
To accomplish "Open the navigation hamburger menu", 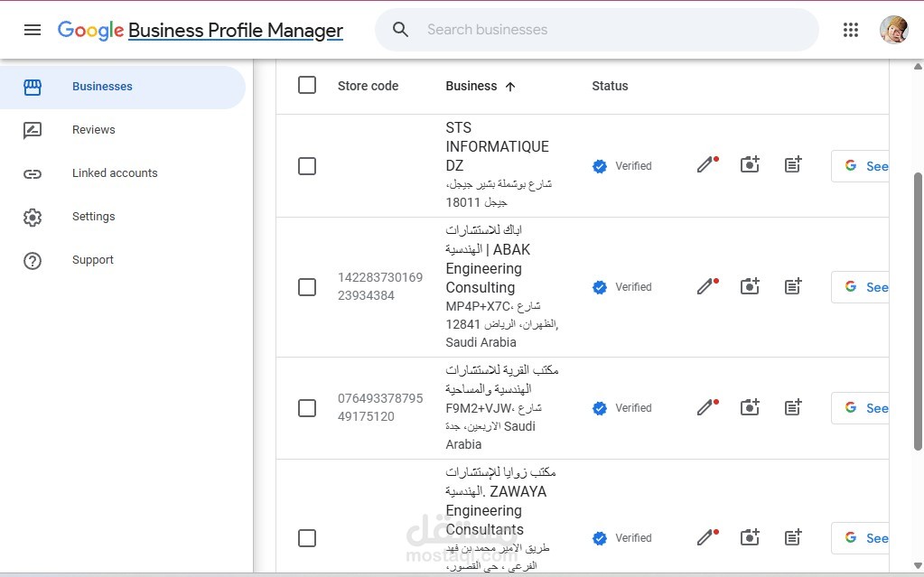I will [33, 29].
